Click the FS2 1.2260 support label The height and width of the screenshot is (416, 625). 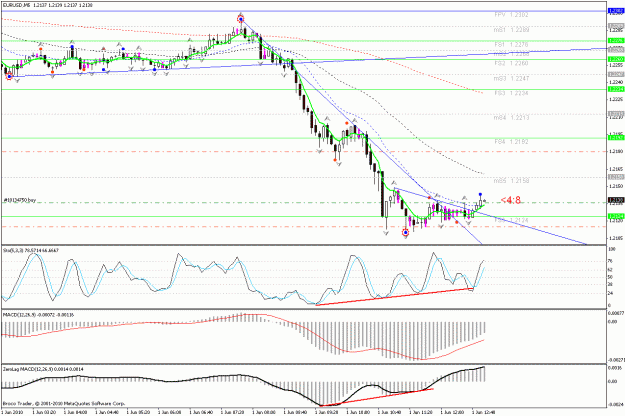511,63
